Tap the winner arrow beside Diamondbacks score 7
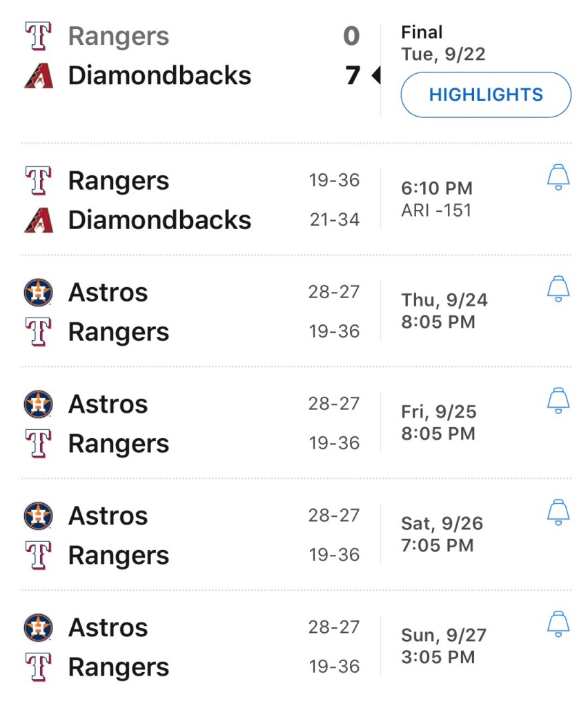588x706 pixels. (x=376, y=75)
